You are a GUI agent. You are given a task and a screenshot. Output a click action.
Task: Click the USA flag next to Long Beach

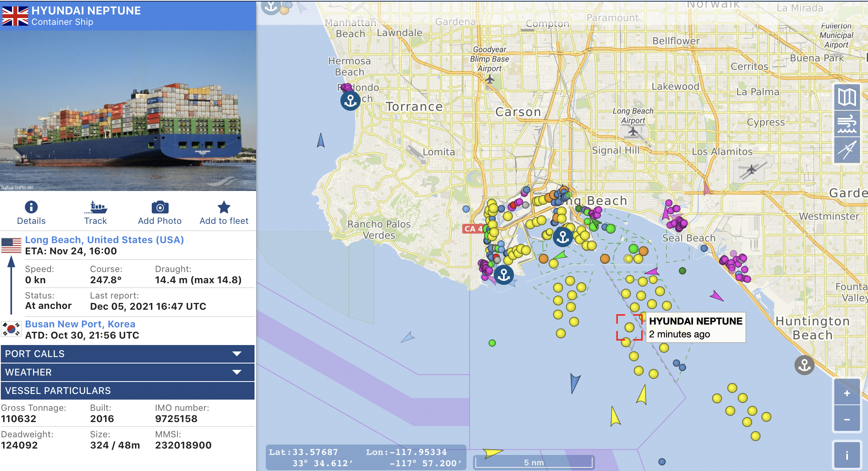tap(11, 246)
